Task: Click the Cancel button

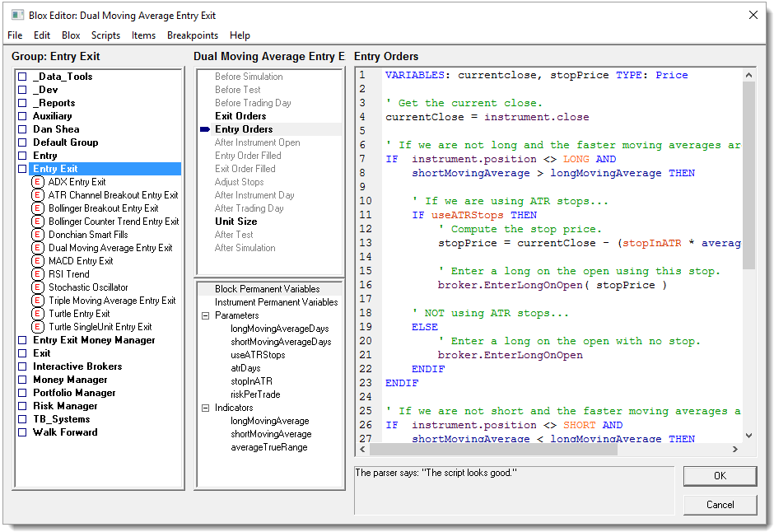Action: pos(720,505)
